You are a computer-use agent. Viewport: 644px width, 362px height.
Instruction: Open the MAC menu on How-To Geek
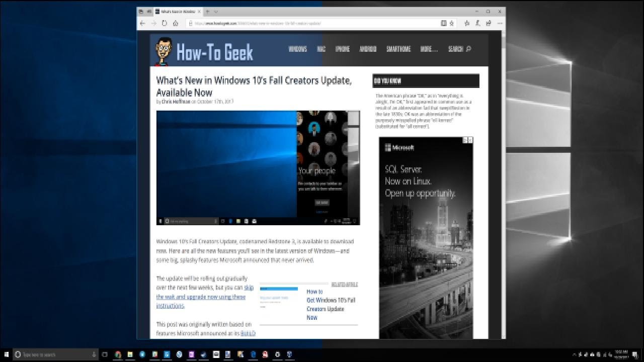point(321,49)
